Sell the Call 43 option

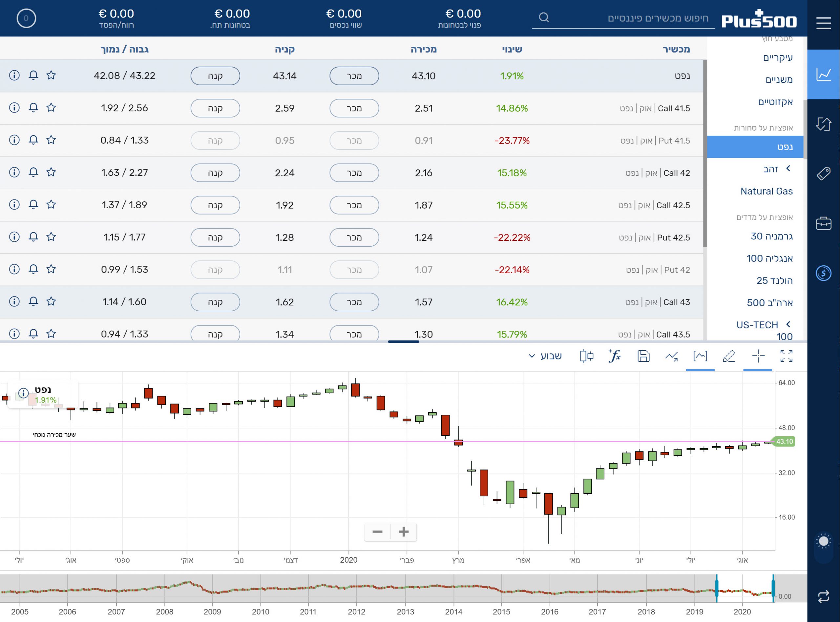point(354,302)
